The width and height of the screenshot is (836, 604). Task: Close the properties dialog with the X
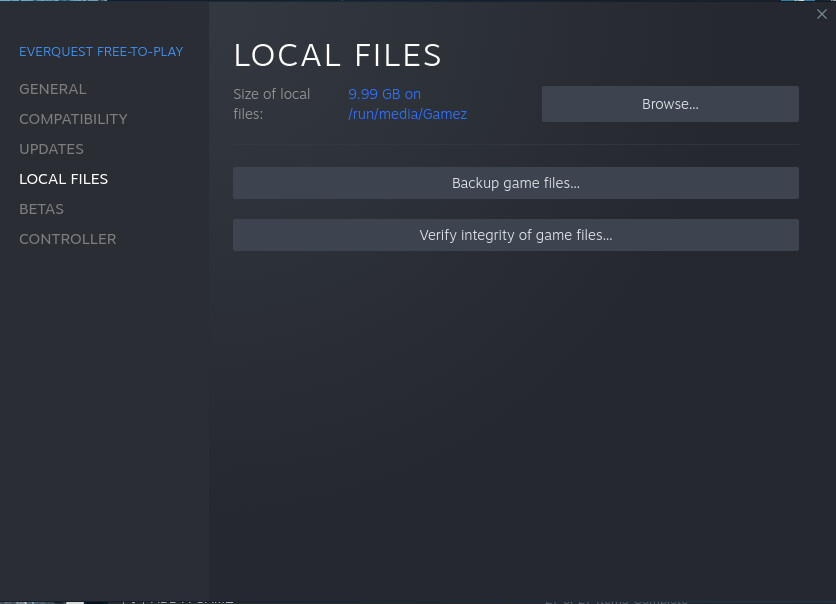(822, 14)
